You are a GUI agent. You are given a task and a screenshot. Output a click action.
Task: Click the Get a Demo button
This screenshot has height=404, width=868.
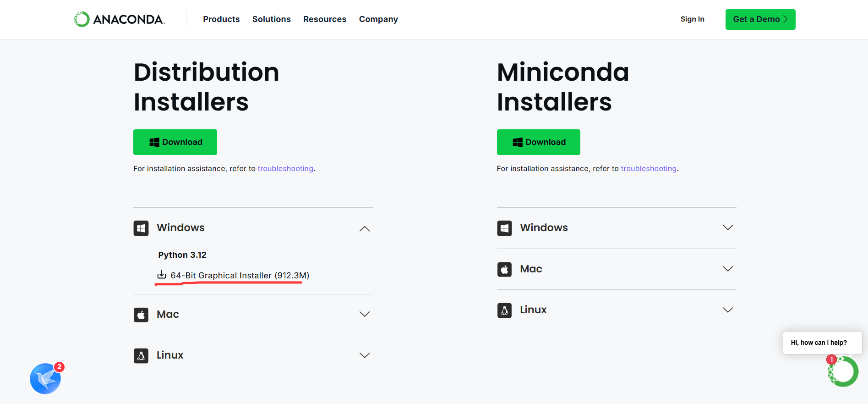[760, 19]
